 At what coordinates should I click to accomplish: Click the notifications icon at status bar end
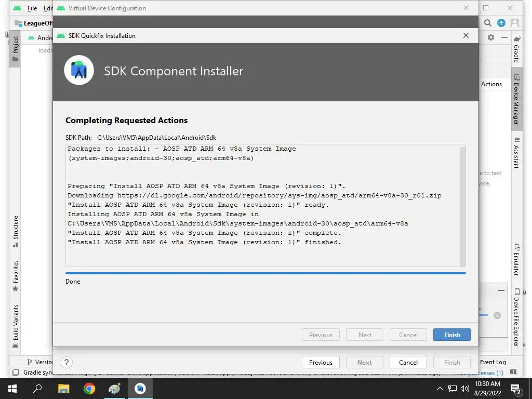pos(513,372)
